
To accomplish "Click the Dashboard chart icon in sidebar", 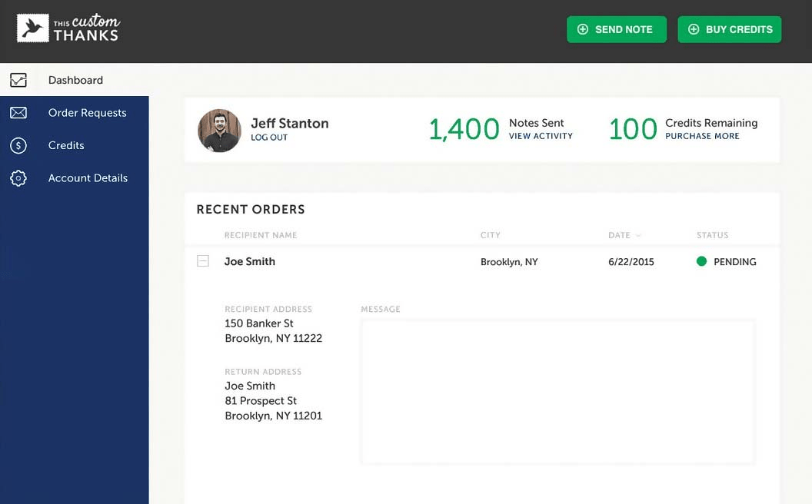I will 18,80.
